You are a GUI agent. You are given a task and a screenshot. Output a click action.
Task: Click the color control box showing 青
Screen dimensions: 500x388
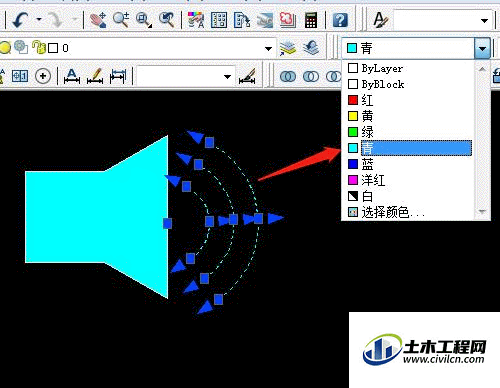tap(409, 48)
